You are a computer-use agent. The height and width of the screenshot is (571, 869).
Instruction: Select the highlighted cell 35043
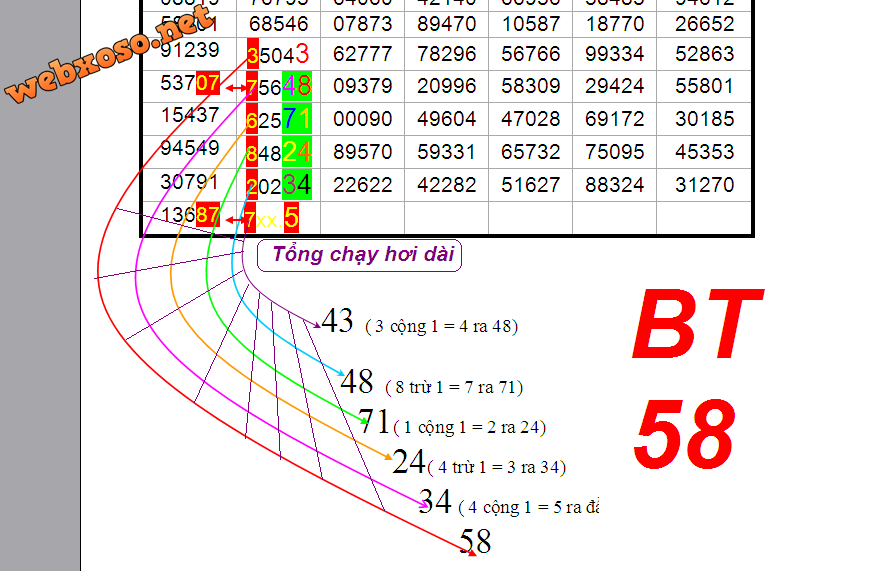[x=278, y=54]
